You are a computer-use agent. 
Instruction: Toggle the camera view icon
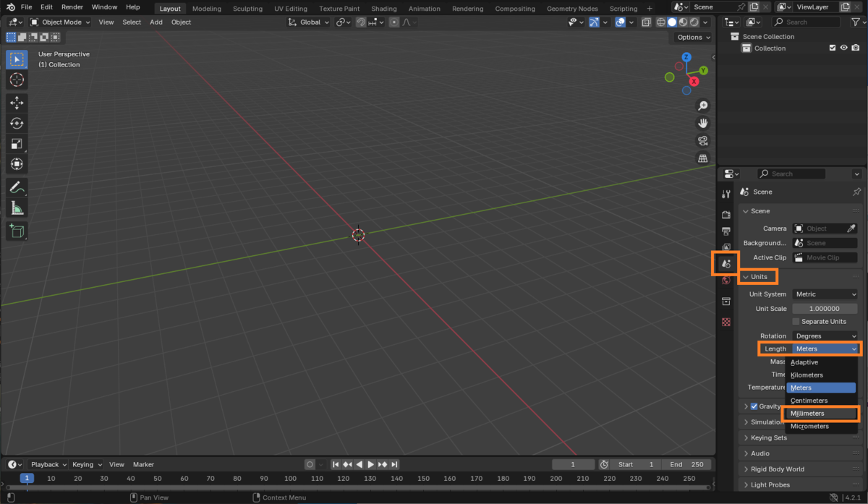[x=702, y=141]
